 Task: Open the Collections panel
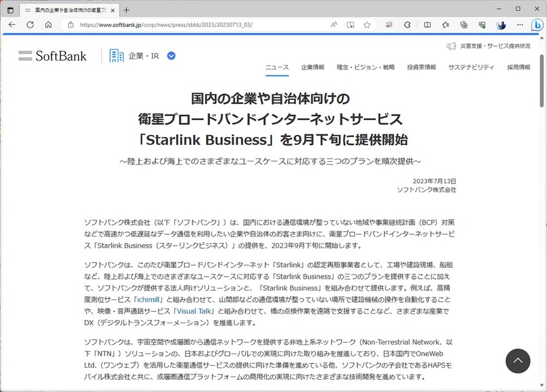click(464, 25)
